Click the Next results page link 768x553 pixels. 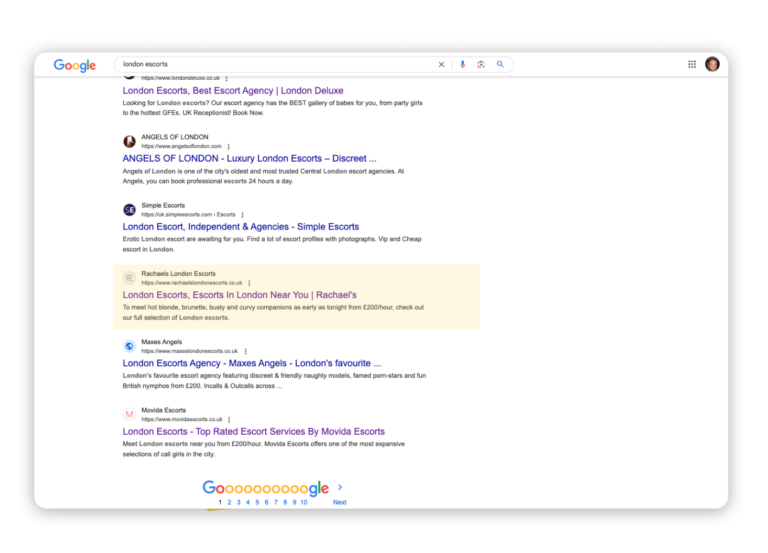(339, 502)
